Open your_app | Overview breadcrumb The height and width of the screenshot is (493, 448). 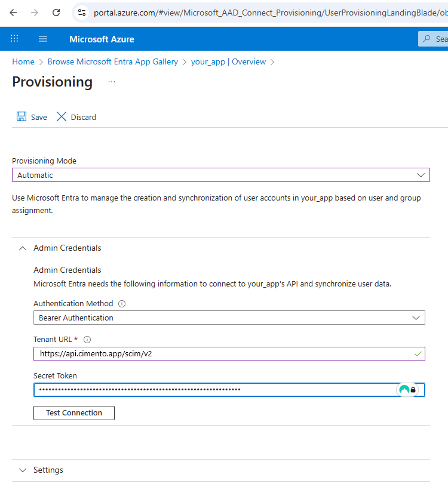point(228,61)
